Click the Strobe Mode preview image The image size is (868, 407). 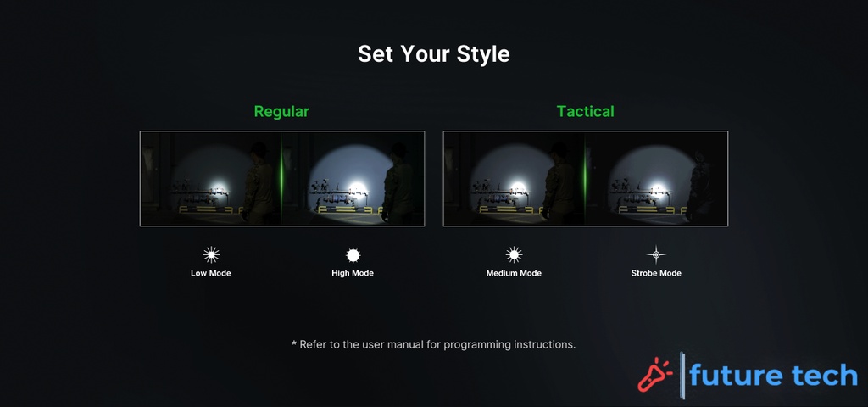pos(657,178)
